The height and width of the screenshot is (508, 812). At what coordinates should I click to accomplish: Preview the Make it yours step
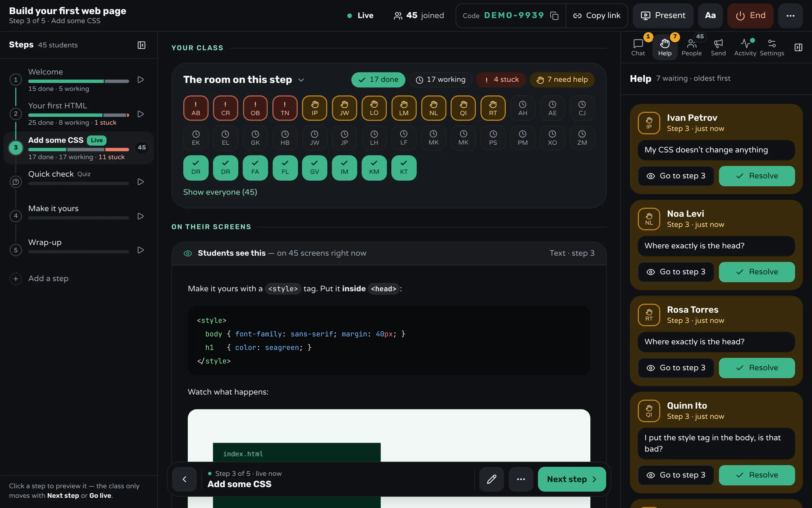141,216
